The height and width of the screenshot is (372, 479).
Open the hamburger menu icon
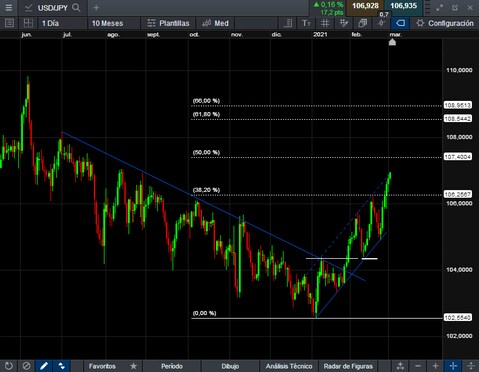8,7
